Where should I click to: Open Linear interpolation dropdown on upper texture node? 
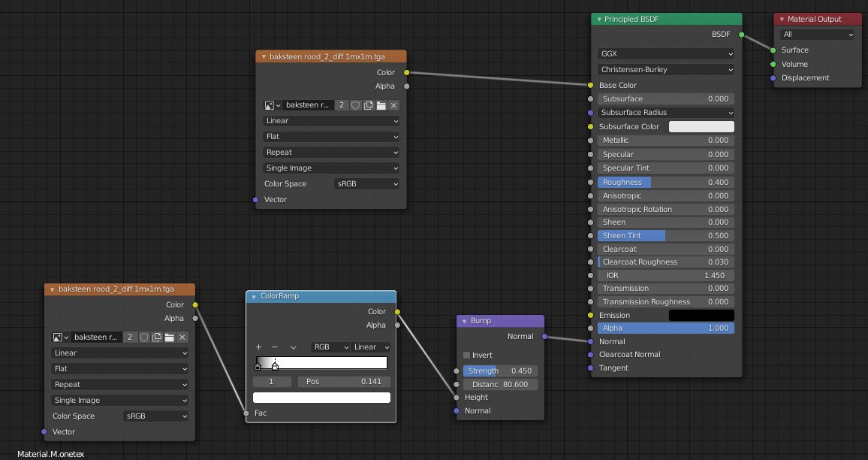331,121
